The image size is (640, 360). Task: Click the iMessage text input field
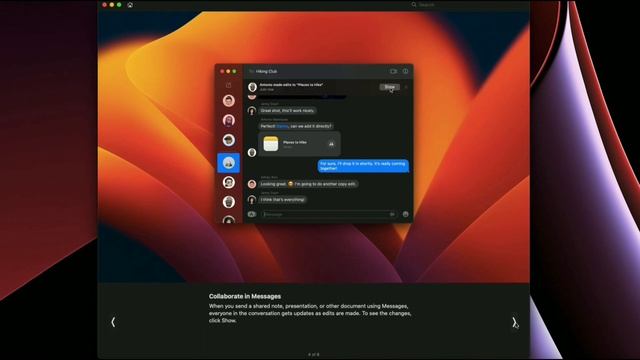pos(329,214)
